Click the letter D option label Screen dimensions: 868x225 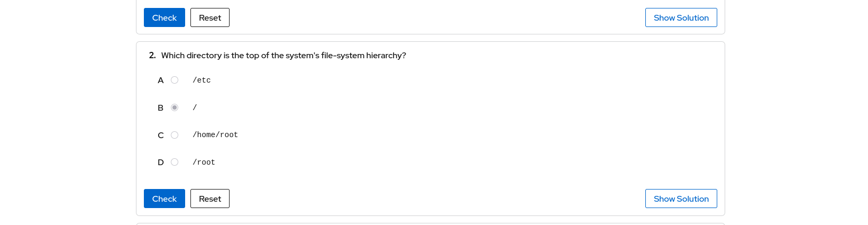tap(161, 163)
